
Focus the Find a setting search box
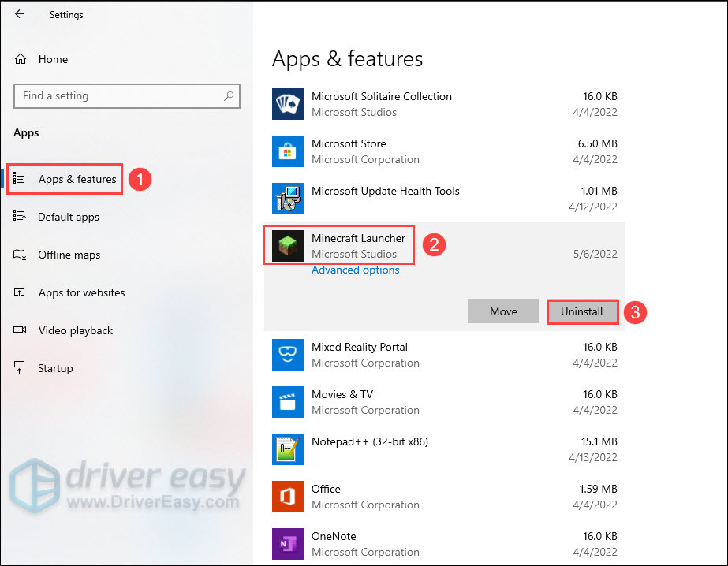pos(127,96)
